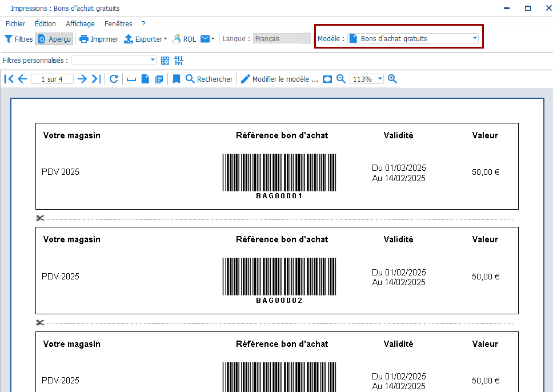The width and height of the screenshot is (553, 392).
Task: Open the Filtres funnel filter panel
Action: (19, 39)
